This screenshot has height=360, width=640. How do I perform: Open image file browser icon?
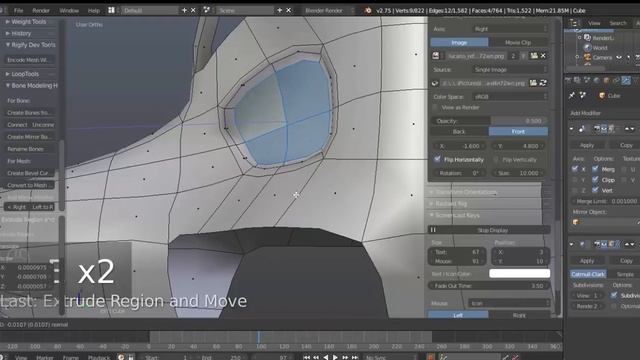[534, 56]
